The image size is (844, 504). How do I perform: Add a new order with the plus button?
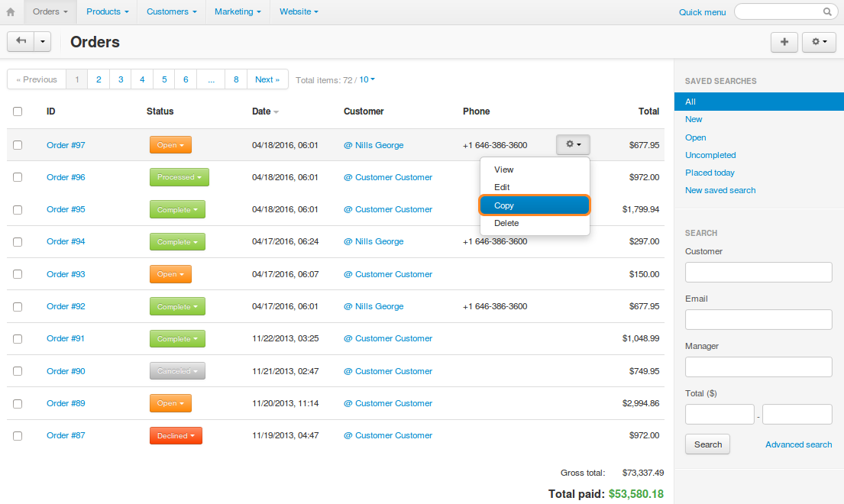(x=784, y=42)
